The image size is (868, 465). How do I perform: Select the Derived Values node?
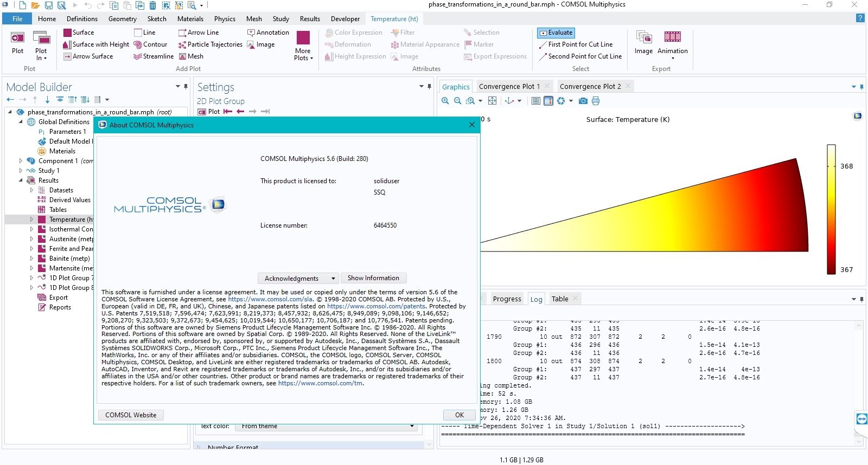pos(69,200)
